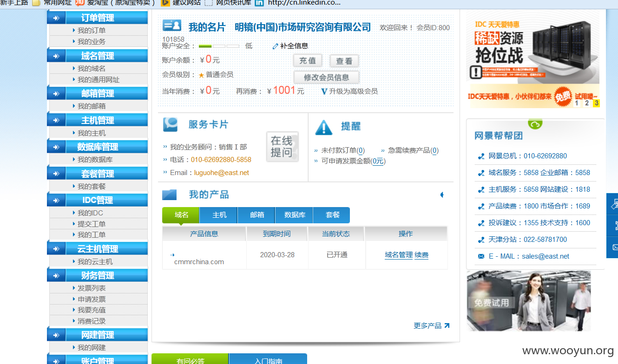The image size is (618, 364).
Task: Click the 修改会员信息 button
Action: [326, 77]
